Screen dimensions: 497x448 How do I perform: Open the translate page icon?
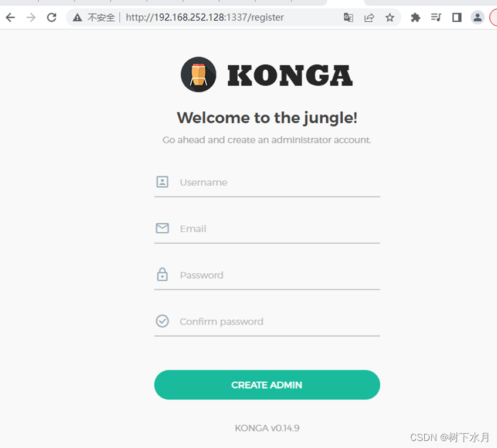click(x=349, y=18)
